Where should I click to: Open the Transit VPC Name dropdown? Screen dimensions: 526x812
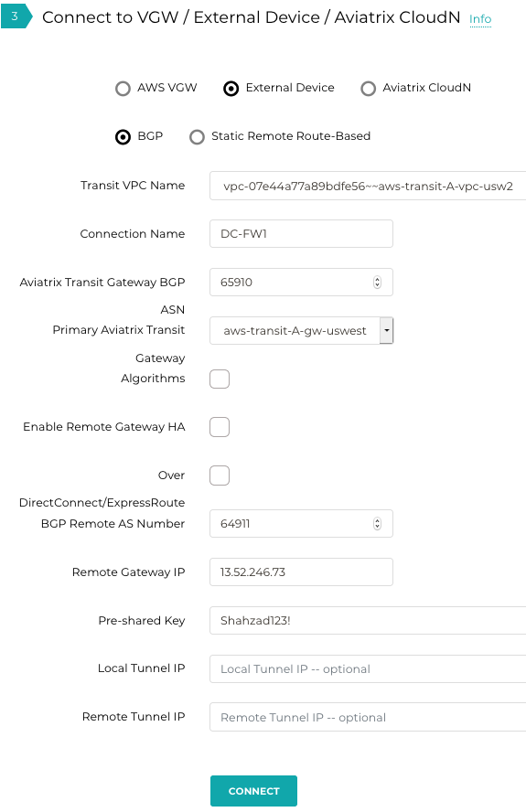[368, 186]
